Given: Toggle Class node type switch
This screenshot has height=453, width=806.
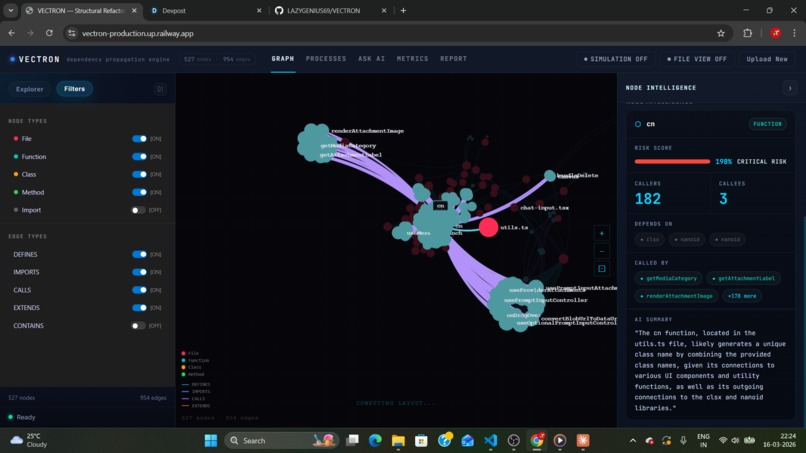Looking at the screenshot, I should tap(139, 174).
